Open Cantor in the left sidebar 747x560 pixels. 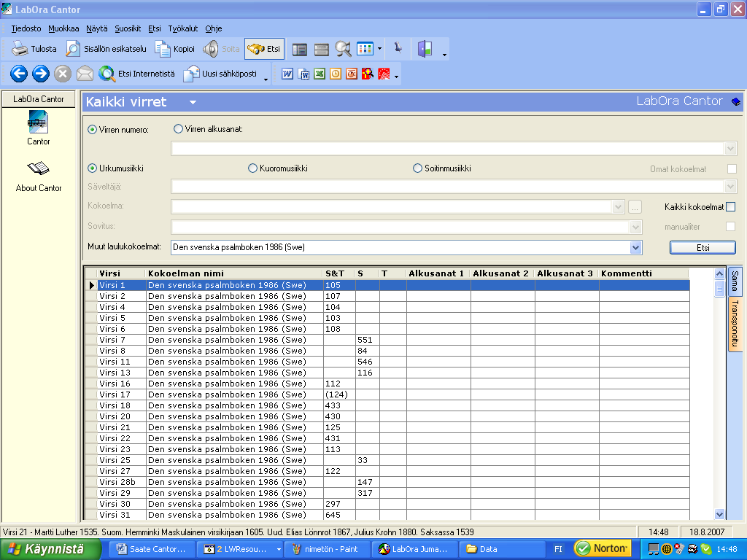[39, 128]
